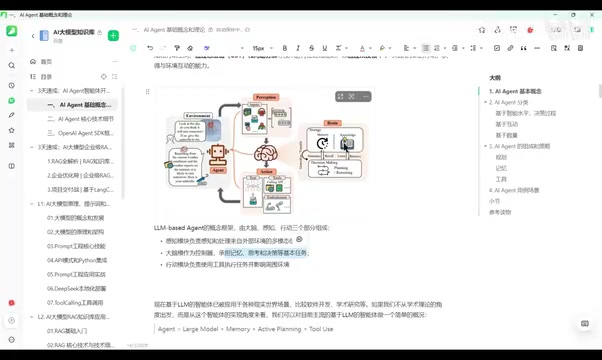This screenshot has height=360, width=602.
Task: Click the plus icon in the left rail
Action: pos(12,50)
